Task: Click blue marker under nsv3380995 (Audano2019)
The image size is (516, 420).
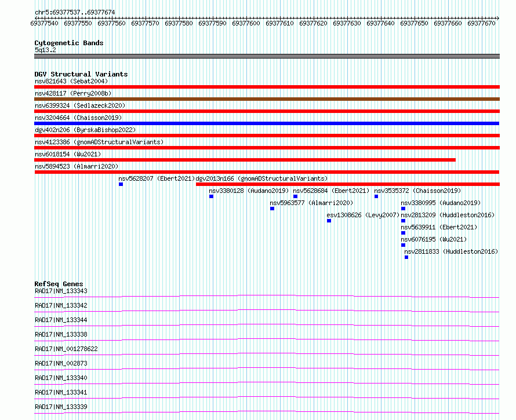Action: pyautogui.click(x=403, y=209)
